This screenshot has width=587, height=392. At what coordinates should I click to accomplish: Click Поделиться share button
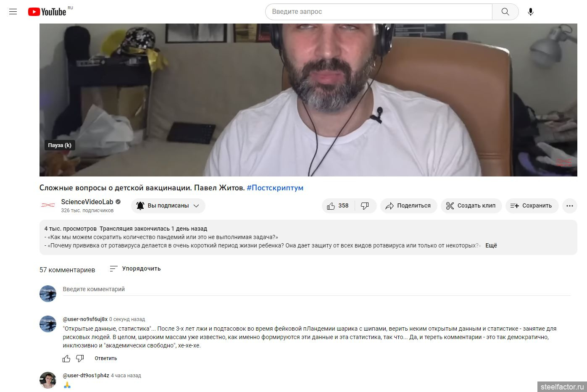point(408,206)
